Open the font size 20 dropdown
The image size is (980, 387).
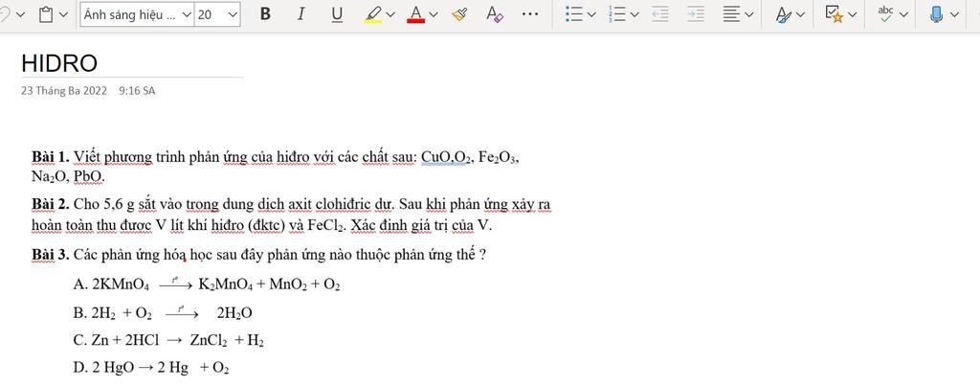pyautogui.click(x=217, y=14)
